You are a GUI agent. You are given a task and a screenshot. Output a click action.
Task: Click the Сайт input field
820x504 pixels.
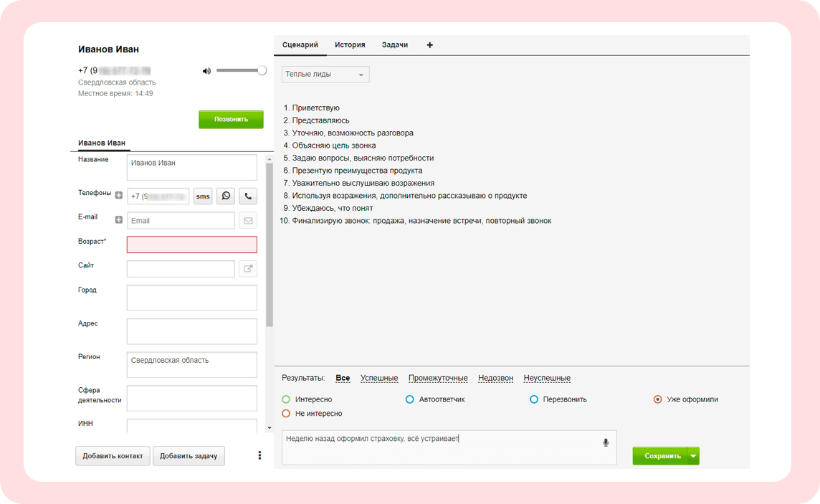(181, 269)
